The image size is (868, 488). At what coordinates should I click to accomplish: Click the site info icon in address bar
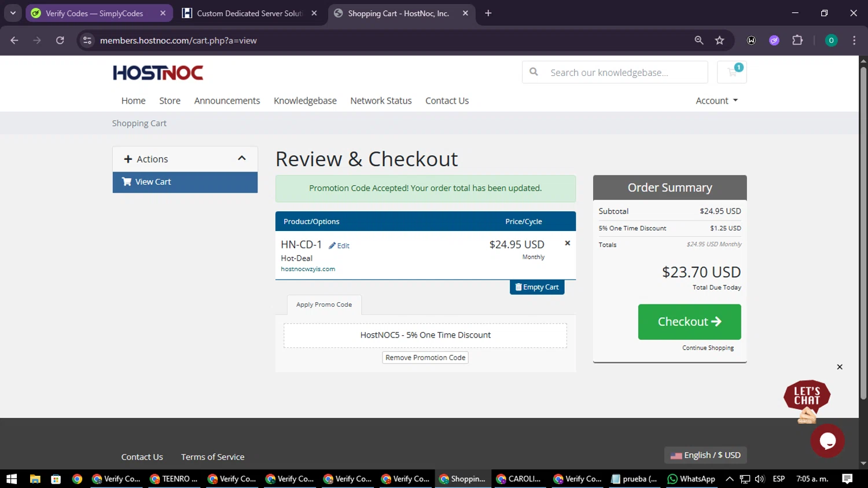point(87,40)
